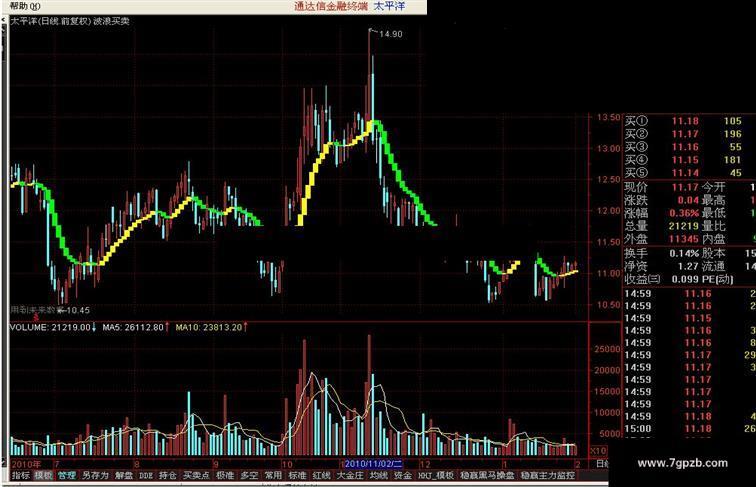Switch to the 稳赢主力监控 template

(x=548, y=475)
